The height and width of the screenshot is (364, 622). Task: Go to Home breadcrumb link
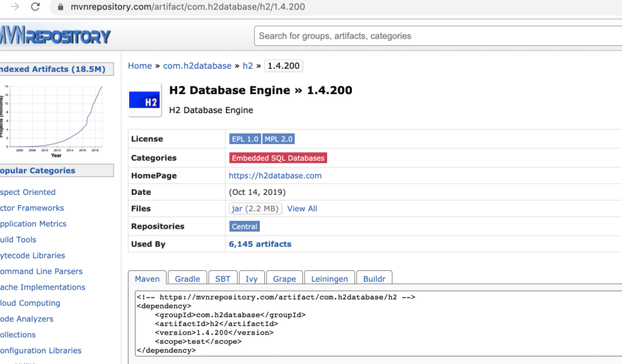tap(140, 66)
